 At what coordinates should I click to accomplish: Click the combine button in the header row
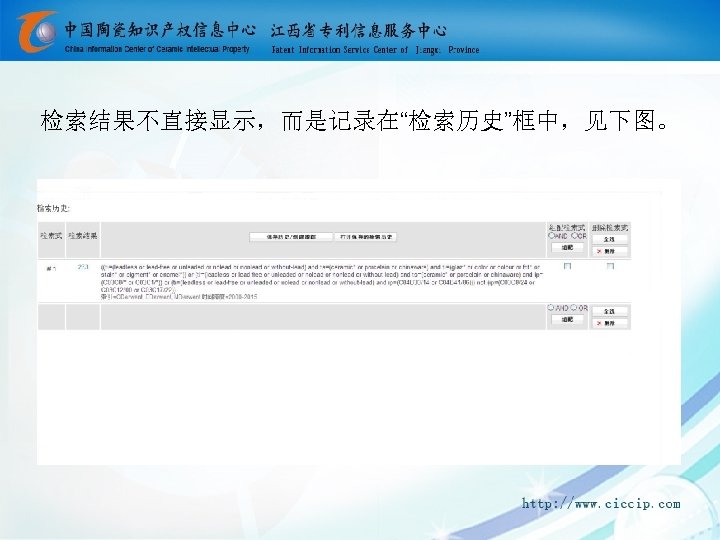click(x=567, y=248)
